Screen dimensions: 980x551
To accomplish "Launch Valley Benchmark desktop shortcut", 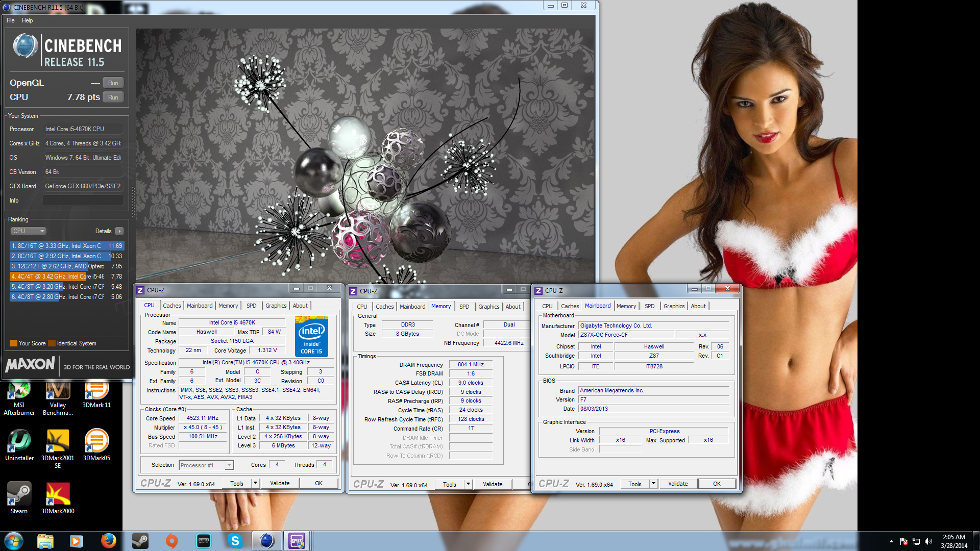I will pos(58,398).
